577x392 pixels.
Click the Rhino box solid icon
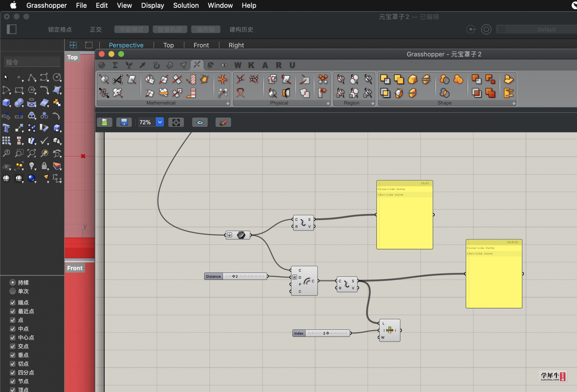tap(6, 102)
